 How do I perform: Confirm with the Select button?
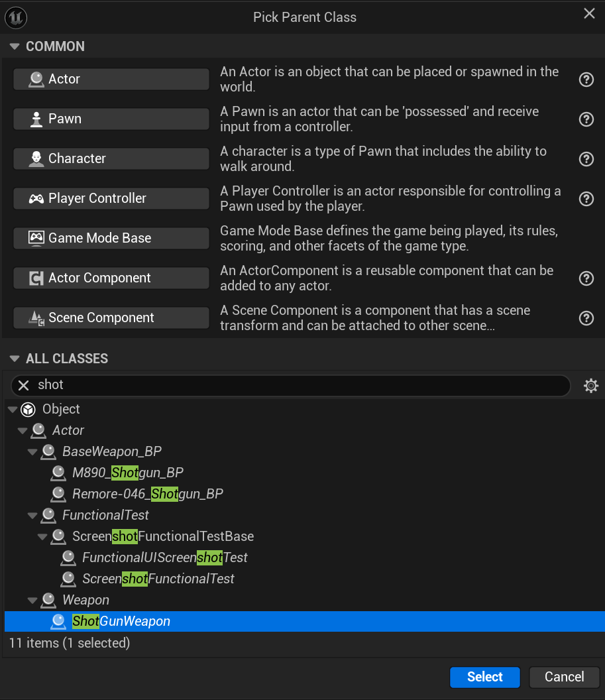pos(484,677)
